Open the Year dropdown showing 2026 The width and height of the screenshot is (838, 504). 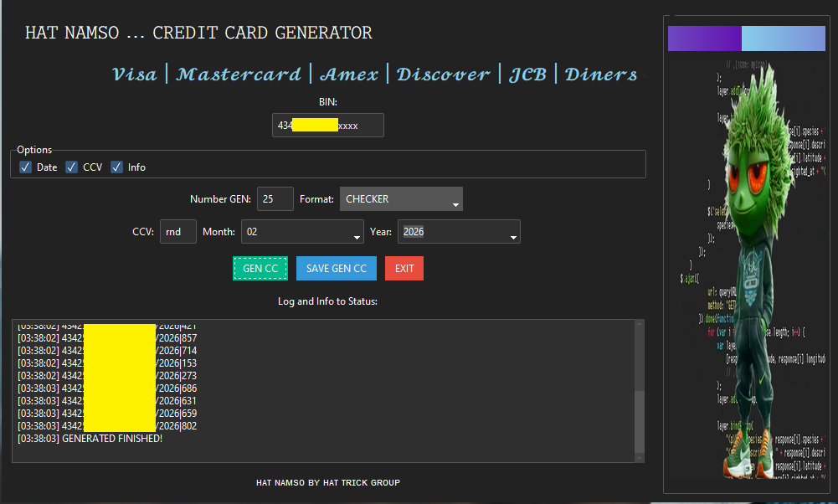(459, 232)
